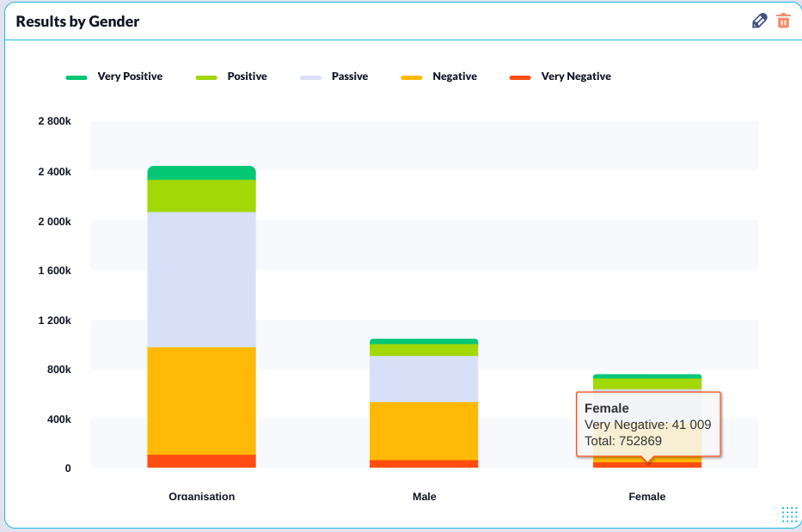Select the Male bar's Passive segment
Viewport: 802px width, 532px height.
(x=424, y=378)
